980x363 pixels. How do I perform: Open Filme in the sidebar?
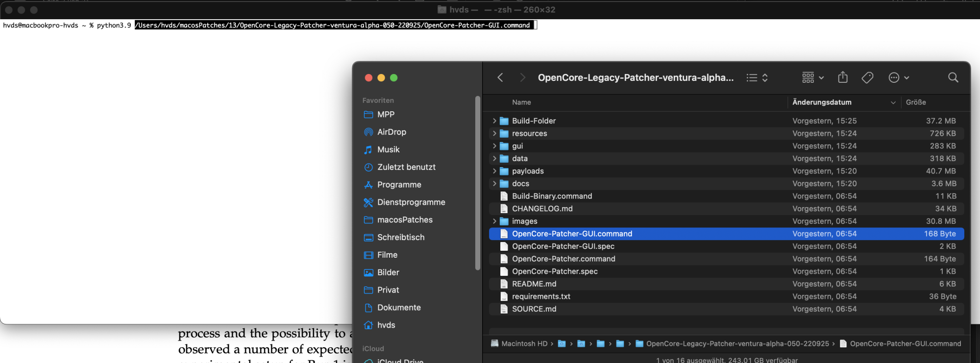point(387,255)
